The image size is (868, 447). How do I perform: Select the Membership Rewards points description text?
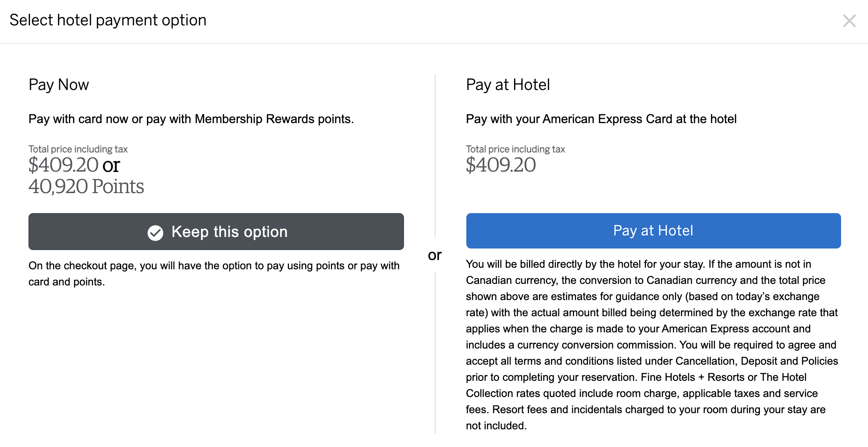(x=191, y=119)
